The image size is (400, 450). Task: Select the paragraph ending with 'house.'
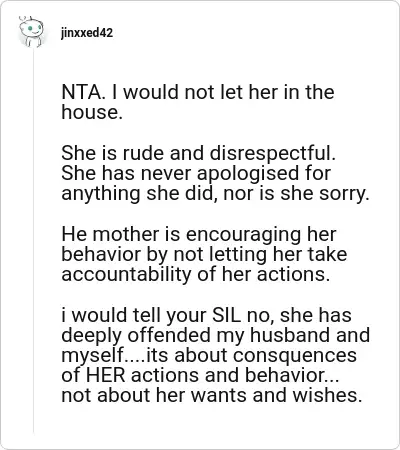click(x=198, y=102)
